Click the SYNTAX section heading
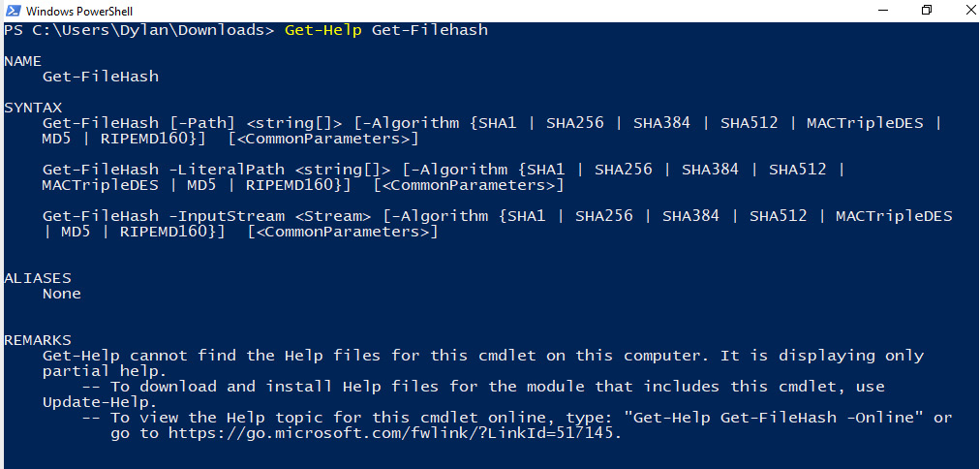This screenshot has height=469, width=980. 33,108
